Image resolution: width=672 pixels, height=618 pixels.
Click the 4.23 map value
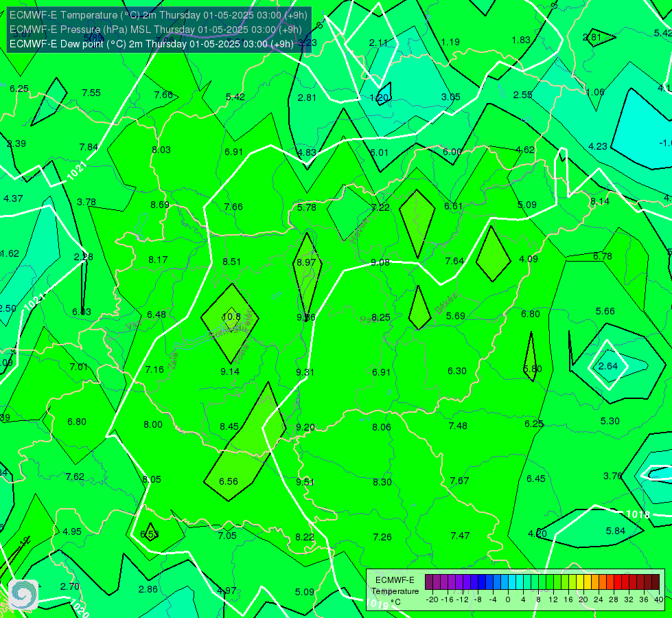pyautogui.click(x=598, y=147)
